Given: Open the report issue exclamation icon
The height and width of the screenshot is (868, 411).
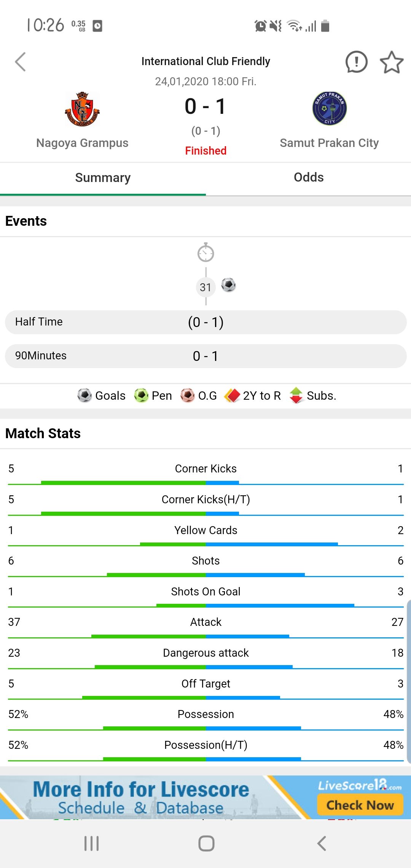Looking at the screenshot, I should pos(356,62).
